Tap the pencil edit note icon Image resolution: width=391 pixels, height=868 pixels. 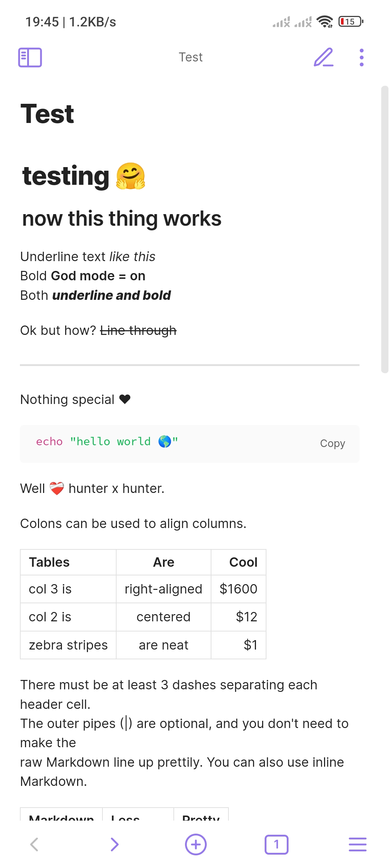tap(323, 58)
